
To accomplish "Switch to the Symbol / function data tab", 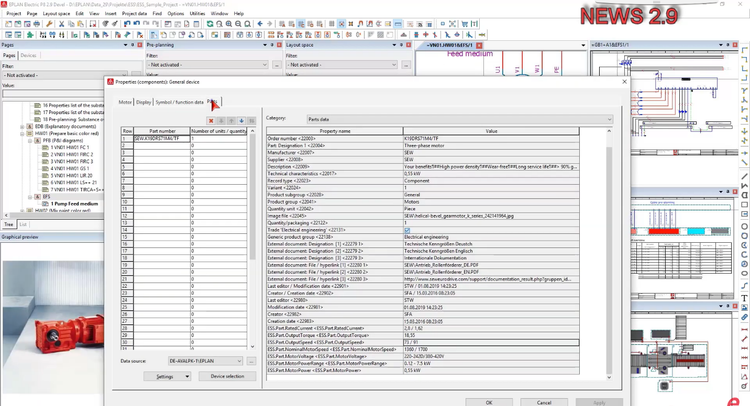I will pos(179,101).
